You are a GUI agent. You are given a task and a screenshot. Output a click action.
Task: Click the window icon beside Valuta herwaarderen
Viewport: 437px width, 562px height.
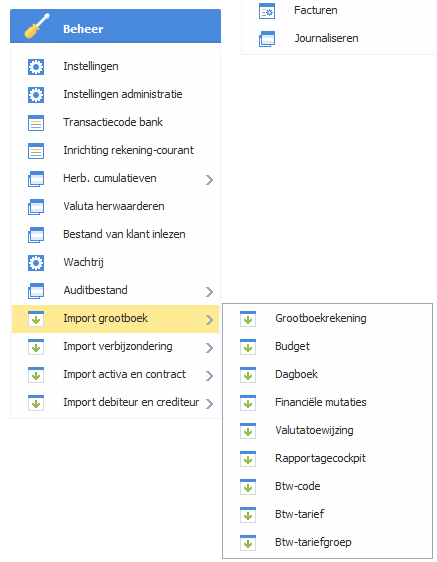tap(36, 207)
